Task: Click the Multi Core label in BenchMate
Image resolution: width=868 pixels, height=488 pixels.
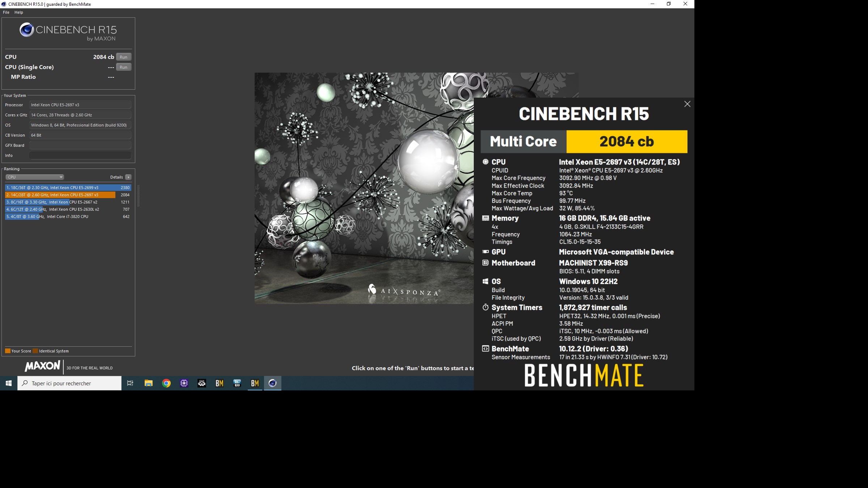Action: [523, 141]
